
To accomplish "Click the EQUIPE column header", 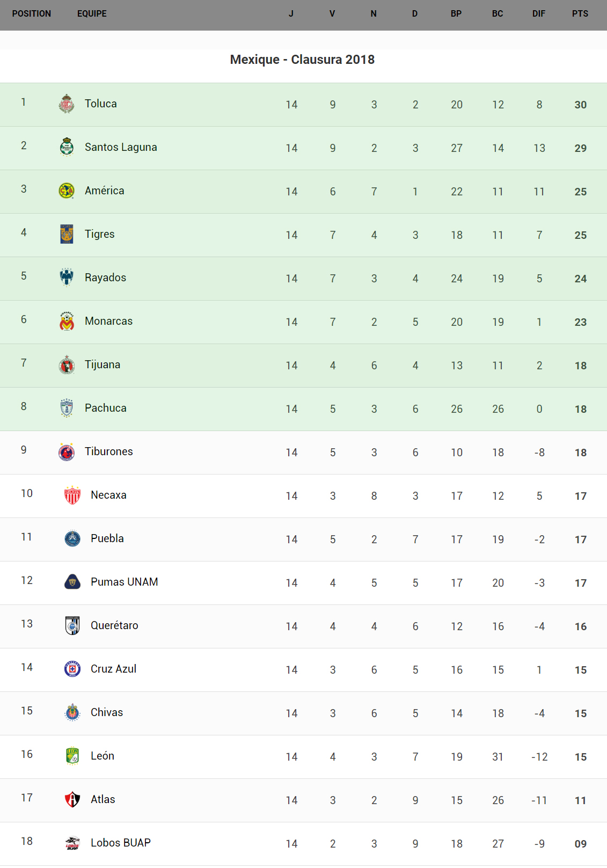I will (92, 14).
